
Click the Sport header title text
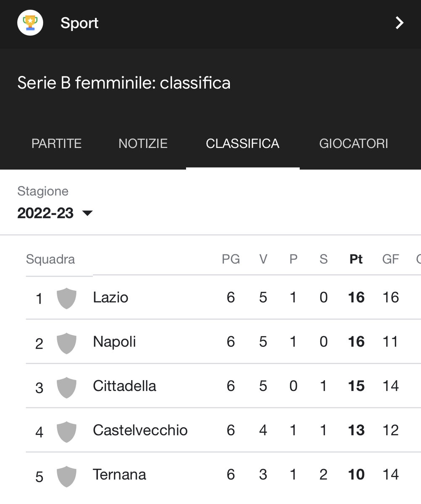click(x=79, y=23)
